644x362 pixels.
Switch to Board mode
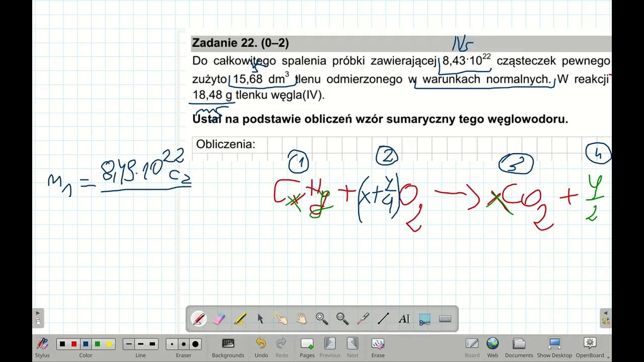(472, 347)
